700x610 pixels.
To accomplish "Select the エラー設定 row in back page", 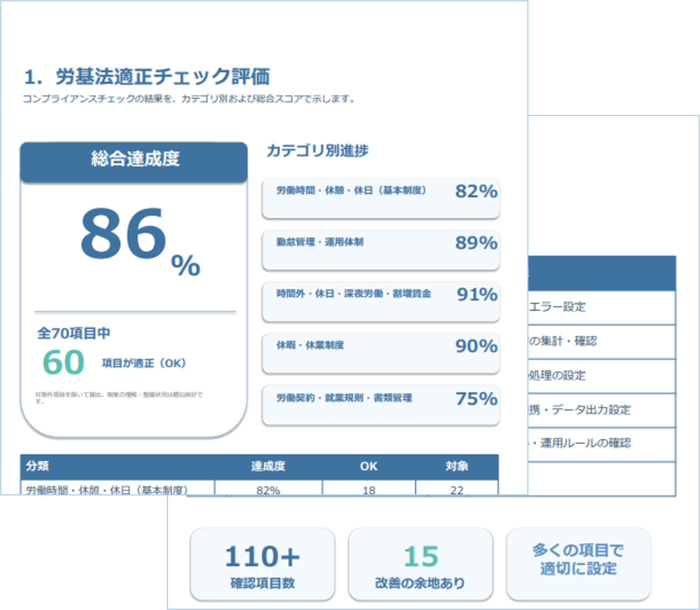I will 602,307.
